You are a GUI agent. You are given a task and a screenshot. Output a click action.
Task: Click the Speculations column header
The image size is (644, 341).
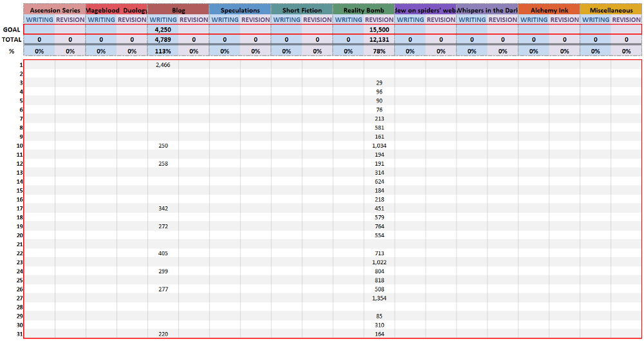(x=240, y=10)
